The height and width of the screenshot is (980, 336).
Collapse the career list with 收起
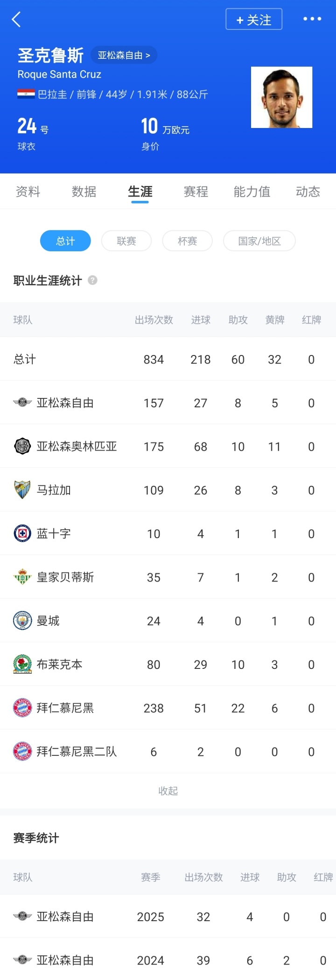[x=168, y=791]
